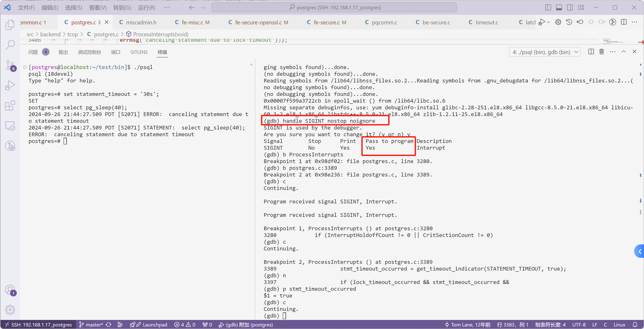This screenshot has height=329, width=644.
Task: Toggle the bottom panel layout button
Action: [559, 8]
